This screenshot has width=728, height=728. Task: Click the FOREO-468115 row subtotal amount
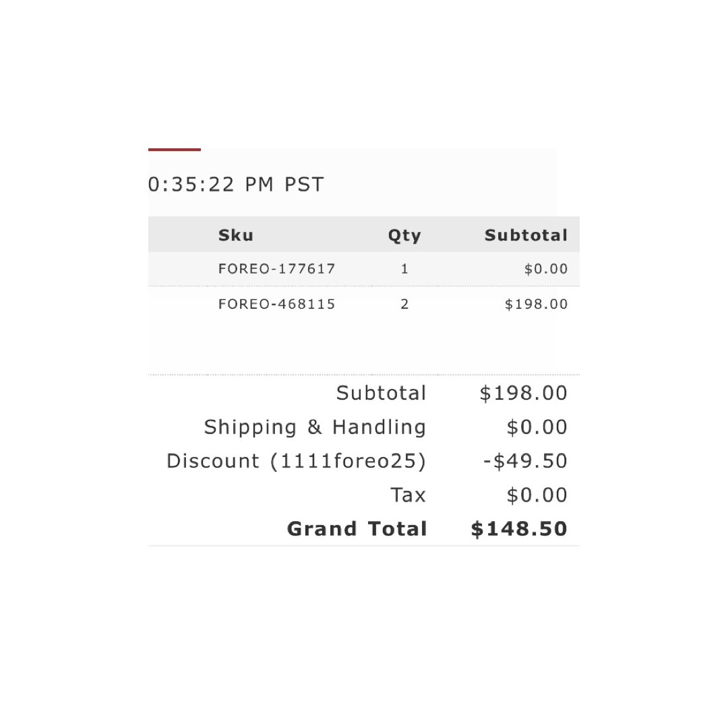537,304
